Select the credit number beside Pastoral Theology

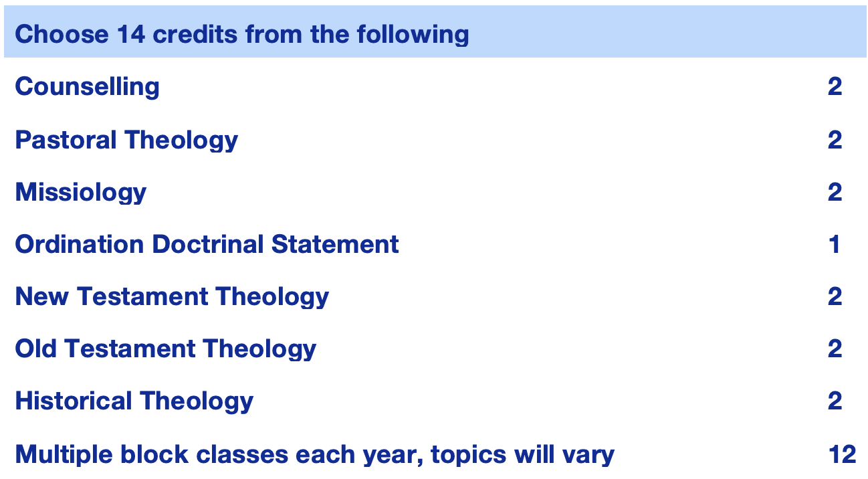[x=835, y=140]
